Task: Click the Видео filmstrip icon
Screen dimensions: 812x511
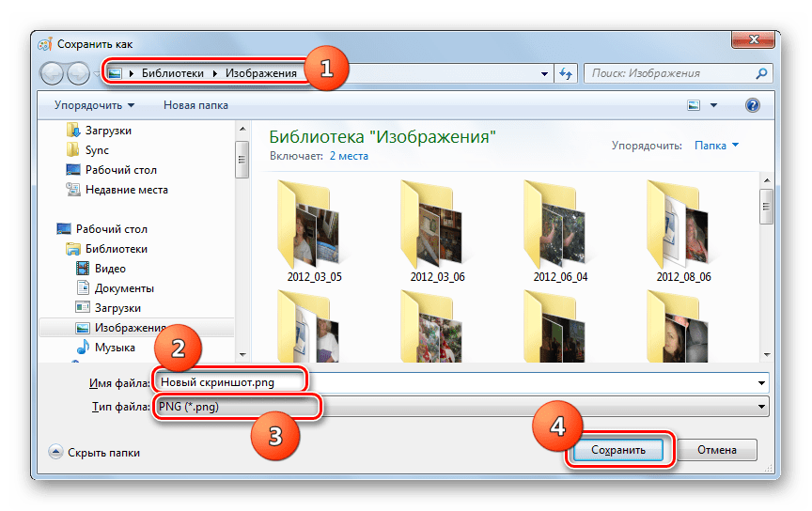Action: click(83, 269)
